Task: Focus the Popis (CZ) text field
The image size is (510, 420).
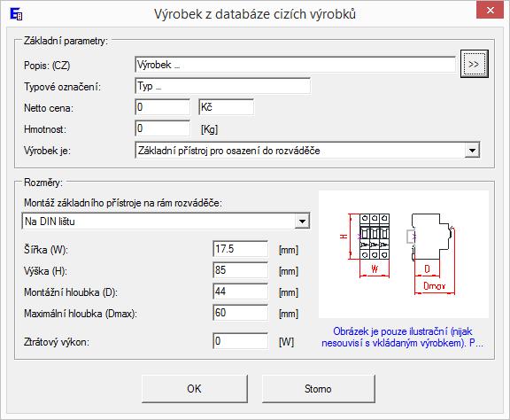Action: click(x=295, y=65)
